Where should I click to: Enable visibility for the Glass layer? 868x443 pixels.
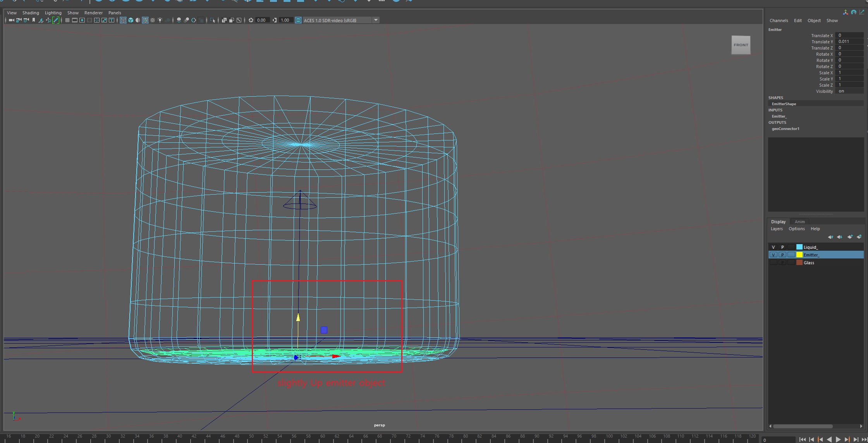click(773, 263)
